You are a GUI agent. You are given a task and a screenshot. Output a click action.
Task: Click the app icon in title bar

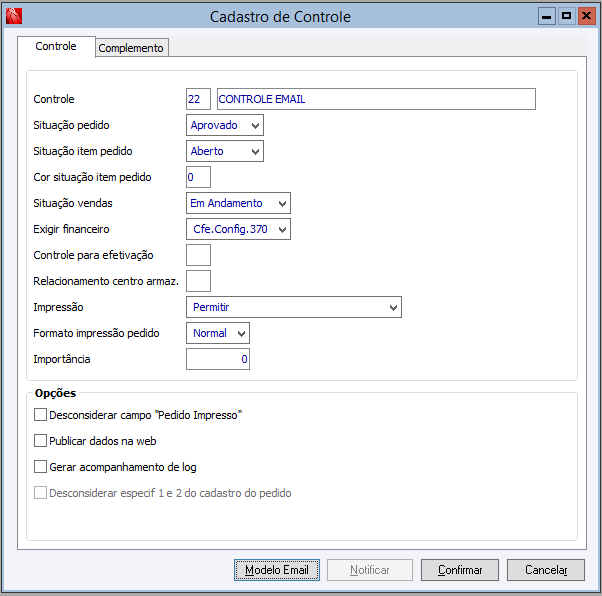(13, 16)
